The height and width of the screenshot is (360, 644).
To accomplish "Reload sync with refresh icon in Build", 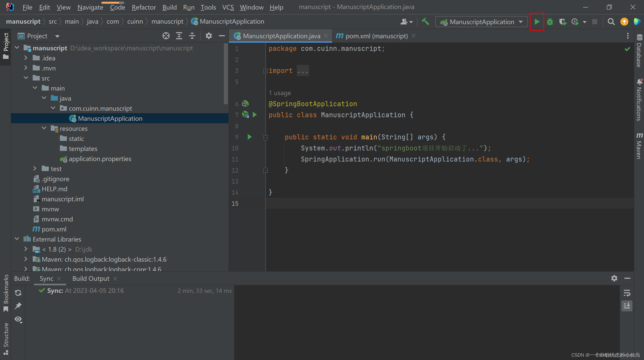I will click(x=18, y=293).
